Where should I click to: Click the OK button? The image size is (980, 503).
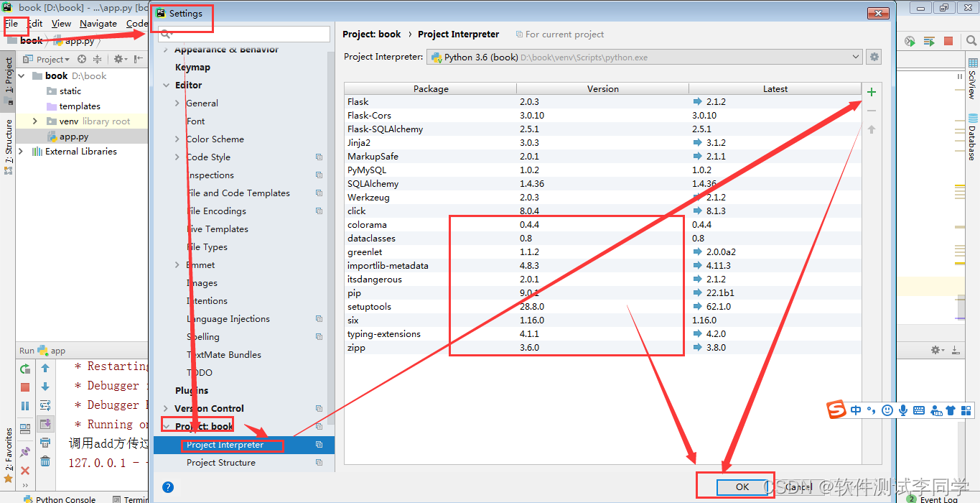coord(742,486)
